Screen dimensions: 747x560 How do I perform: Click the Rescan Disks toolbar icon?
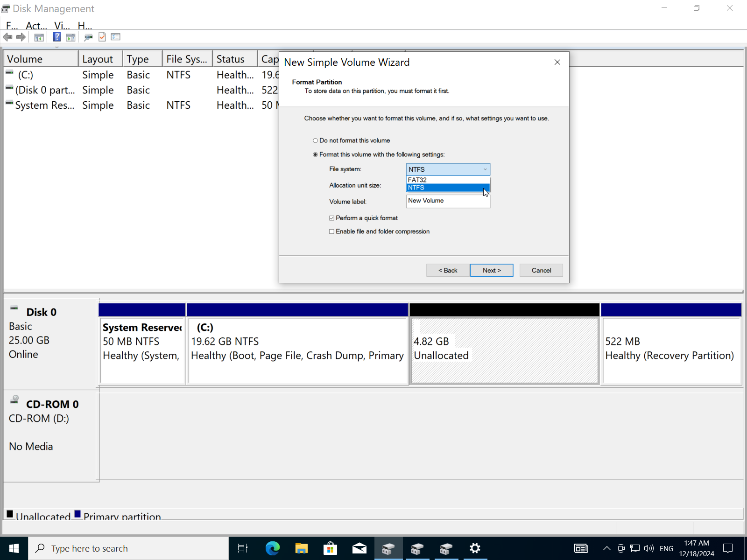pyautogui.click(x=88, y=37)
